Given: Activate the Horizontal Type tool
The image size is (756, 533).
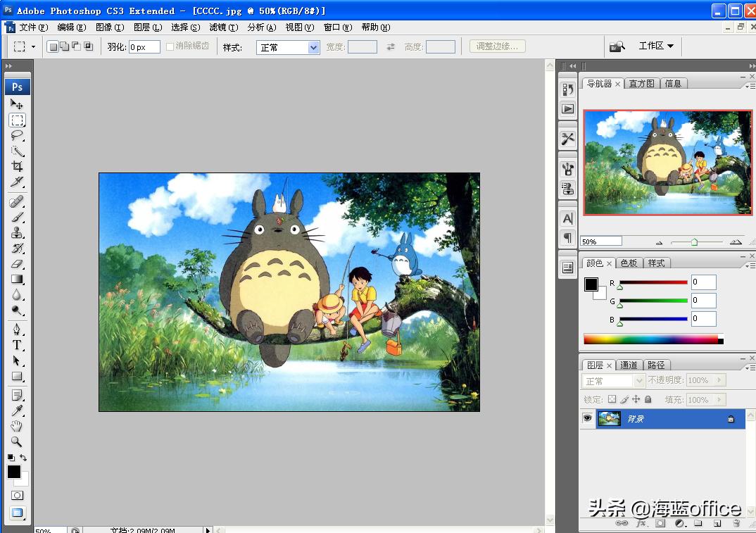Looking at the screenshot, I should (15, 345).
